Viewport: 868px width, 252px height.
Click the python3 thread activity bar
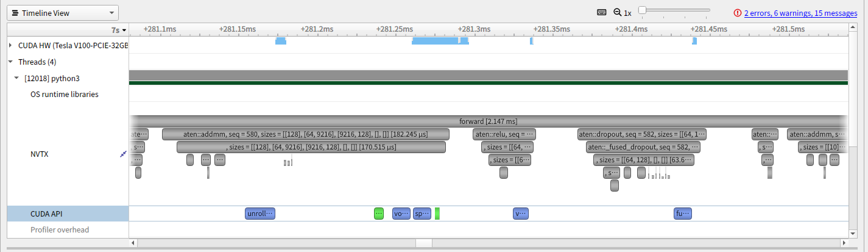tap(488, 76)
